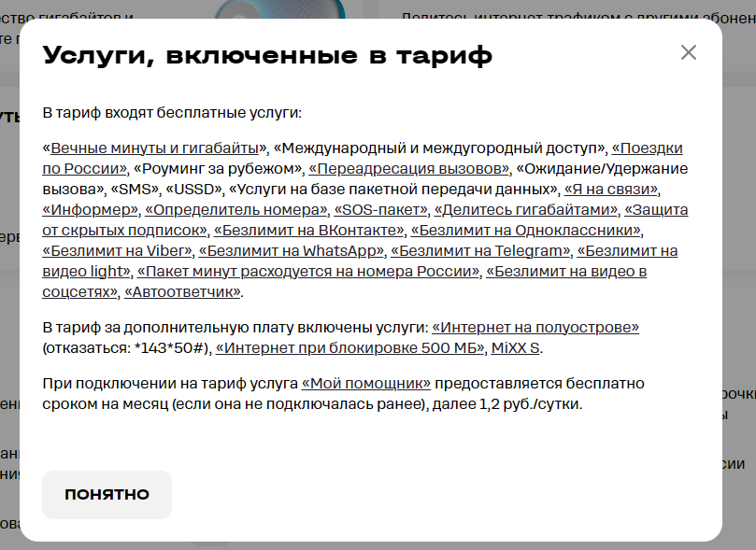Click the «Безлимит на Telegram» link
This screenshot has height=550, width=756.
tap(480, 251)
